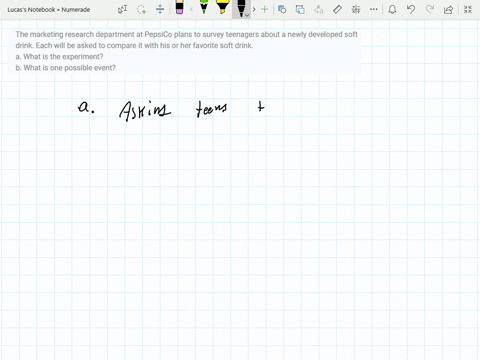The height and width of the screenshot is (360, 480).
Task: Add a new pen with plus
Action: point(265,9)
